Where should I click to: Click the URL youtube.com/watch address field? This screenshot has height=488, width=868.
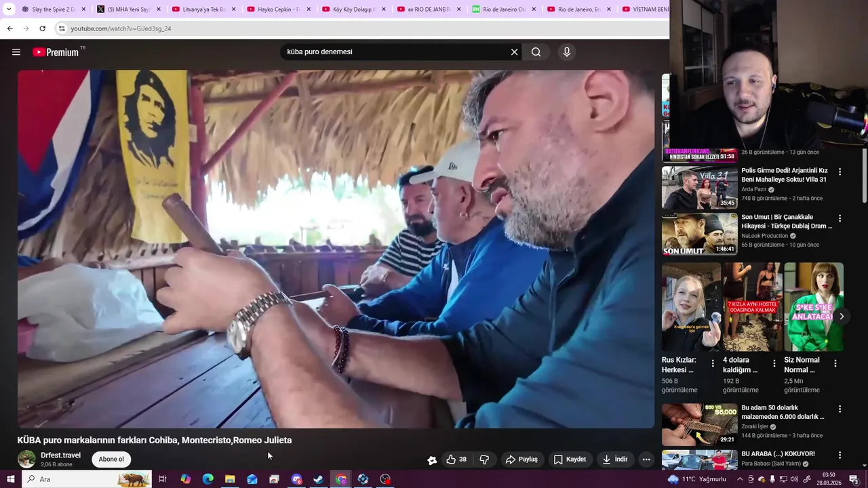coord(121,28)
